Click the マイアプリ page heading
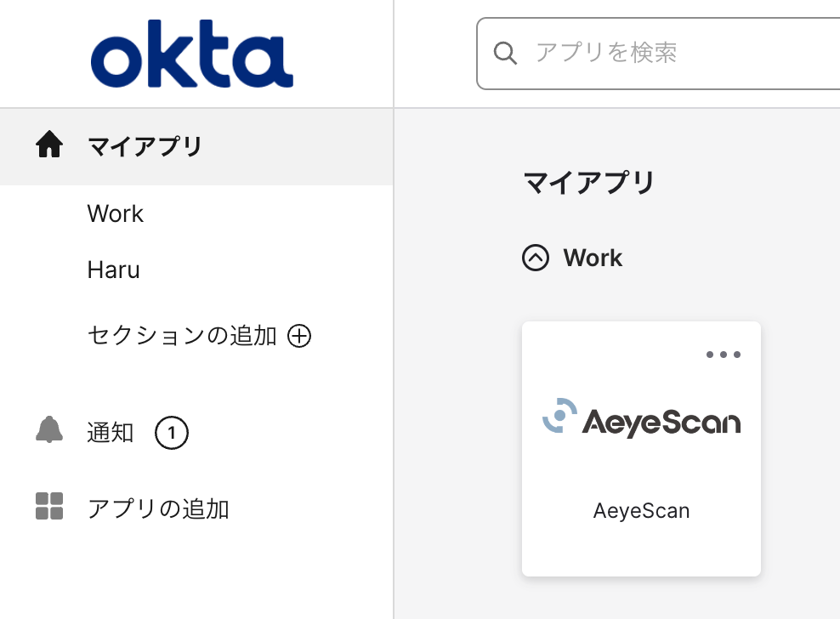The image size is (840, 619). coord(588,182)
